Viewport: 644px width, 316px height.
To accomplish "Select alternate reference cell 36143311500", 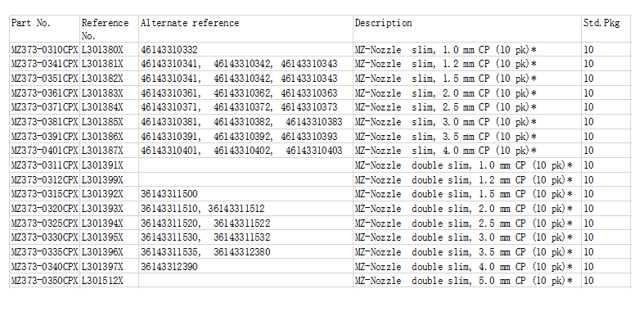I will (169, 194).
